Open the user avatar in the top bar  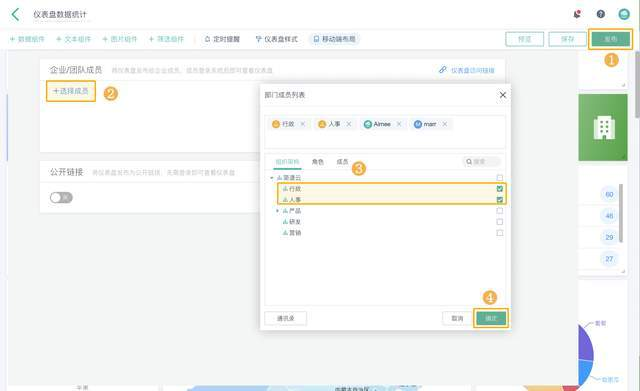pyautogui.click(x=624, y=14)
